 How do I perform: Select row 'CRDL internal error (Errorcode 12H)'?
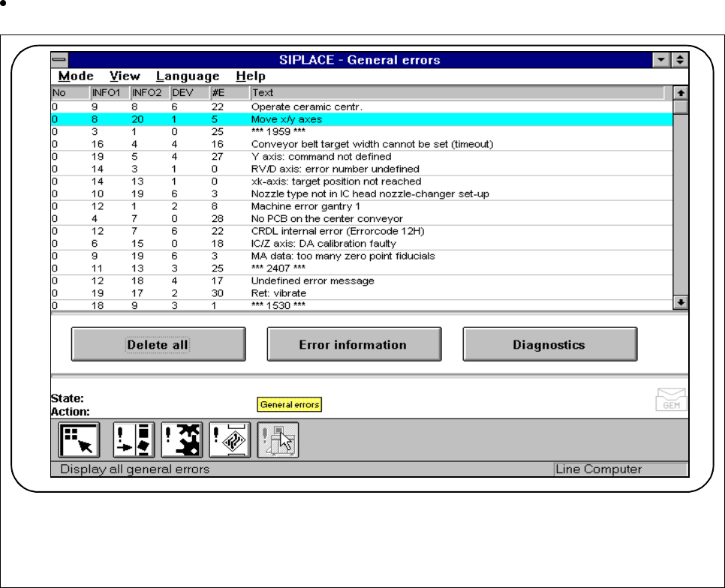362,232
